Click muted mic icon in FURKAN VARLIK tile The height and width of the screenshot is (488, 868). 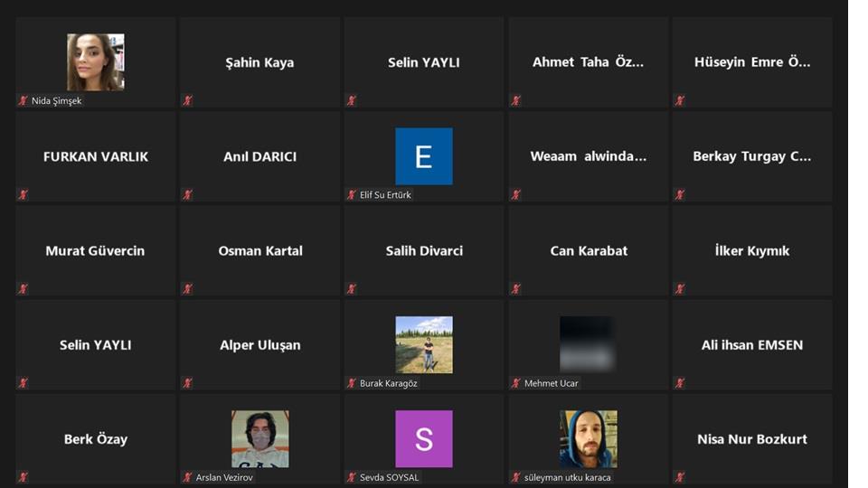click(x=24, y=195)
